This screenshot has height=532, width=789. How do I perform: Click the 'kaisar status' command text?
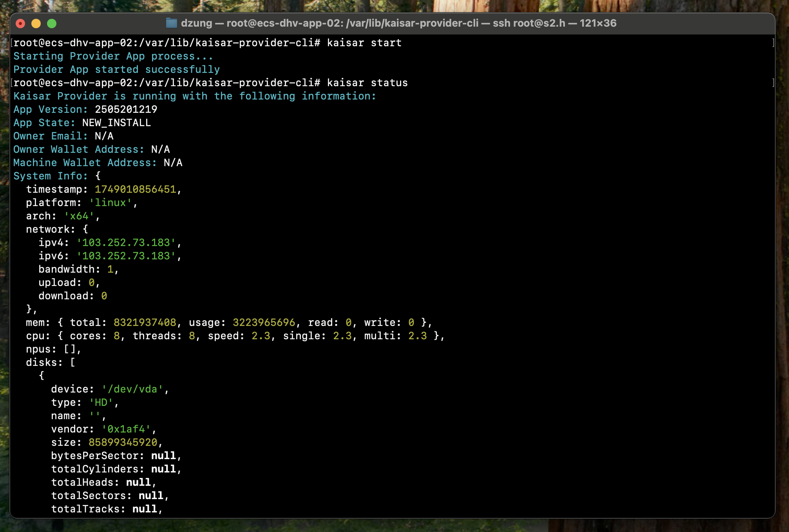367,83
